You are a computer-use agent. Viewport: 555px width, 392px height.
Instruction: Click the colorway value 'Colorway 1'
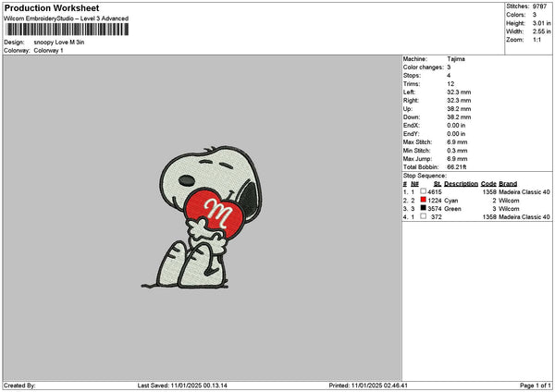[x=48, y=51]
